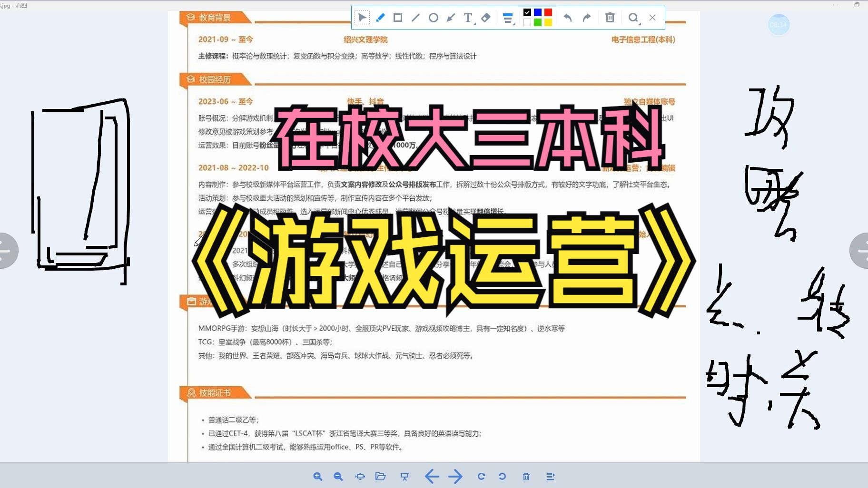Click the 08:34 timer bubble
The width and height of the screenshot is (868, 488).
coord(779,25)
